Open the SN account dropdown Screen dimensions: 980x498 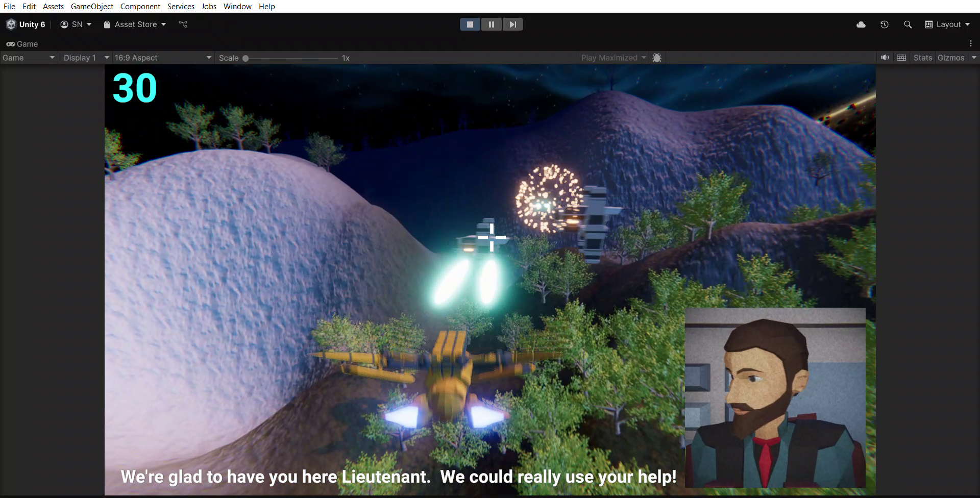point(76,24)
